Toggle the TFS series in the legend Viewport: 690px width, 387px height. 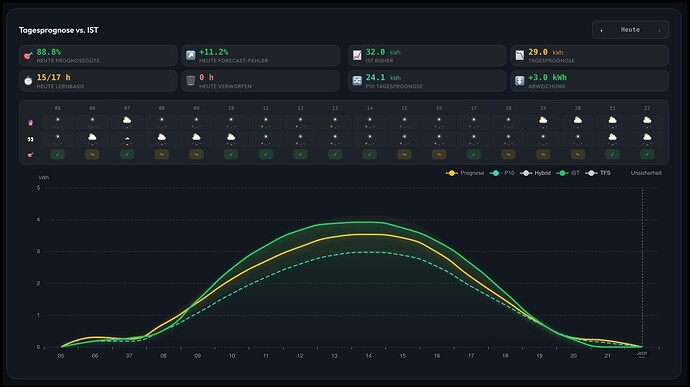point(598,173)
